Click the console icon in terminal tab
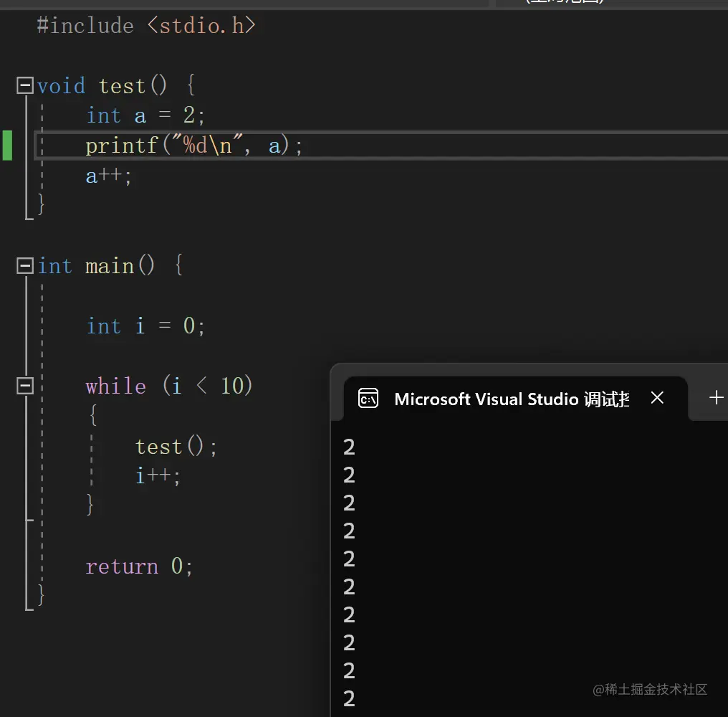This screenshot has height=717, width=728. coord(368,398)
